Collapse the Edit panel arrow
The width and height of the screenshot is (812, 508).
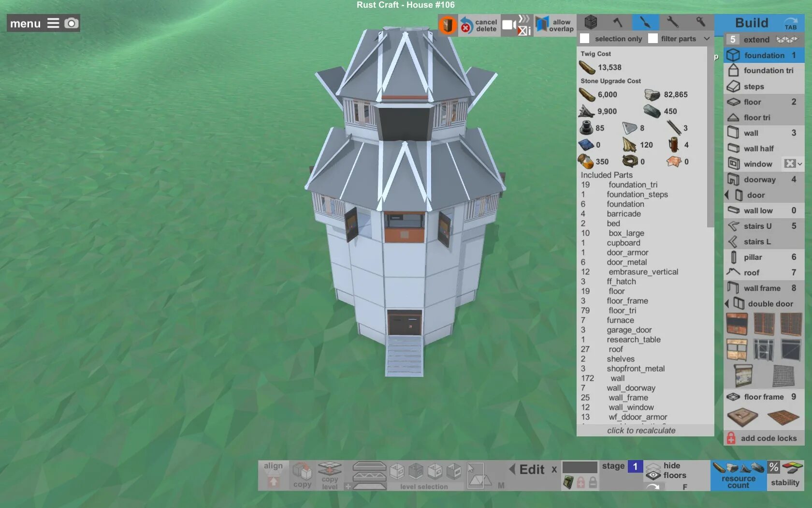(512, 469)
